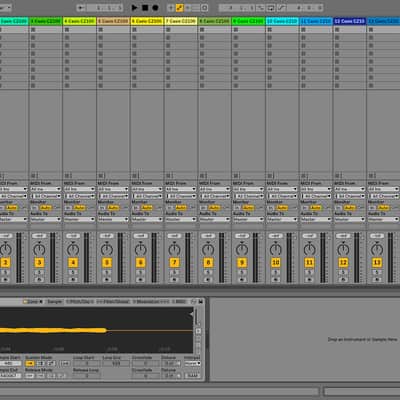This screenshot has height=400, width=400.
Task: Select the dark blue track 12 header
Action: point(349,21)
